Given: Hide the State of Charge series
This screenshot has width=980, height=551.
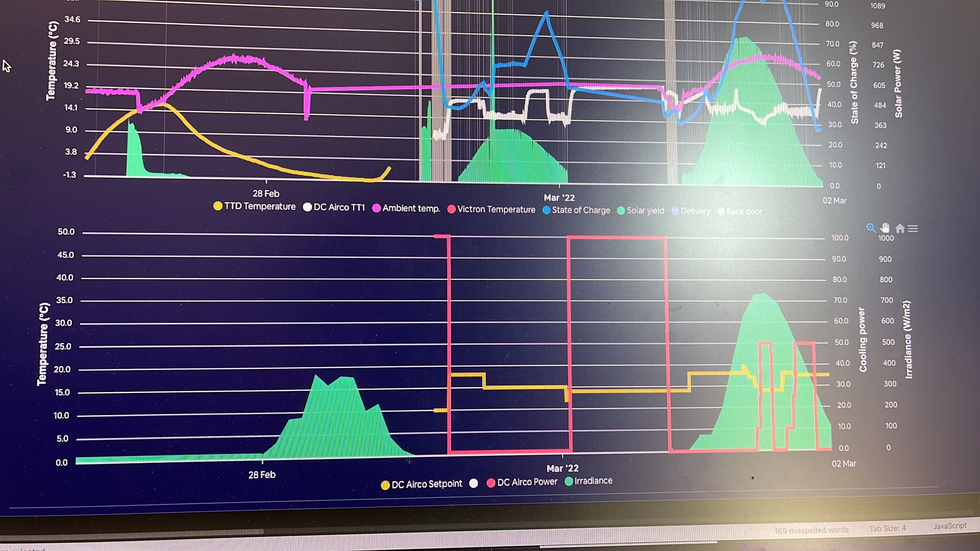Looking at the screenshot, I should click(576, 210).
